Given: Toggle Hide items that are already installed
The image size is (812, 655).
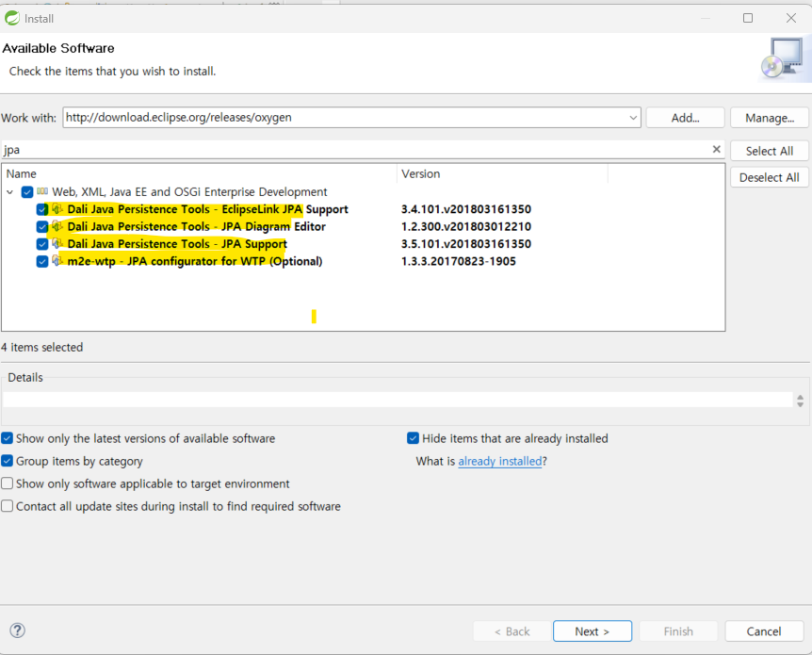Looking at the screenshot, I should click(x=413, y=438).
